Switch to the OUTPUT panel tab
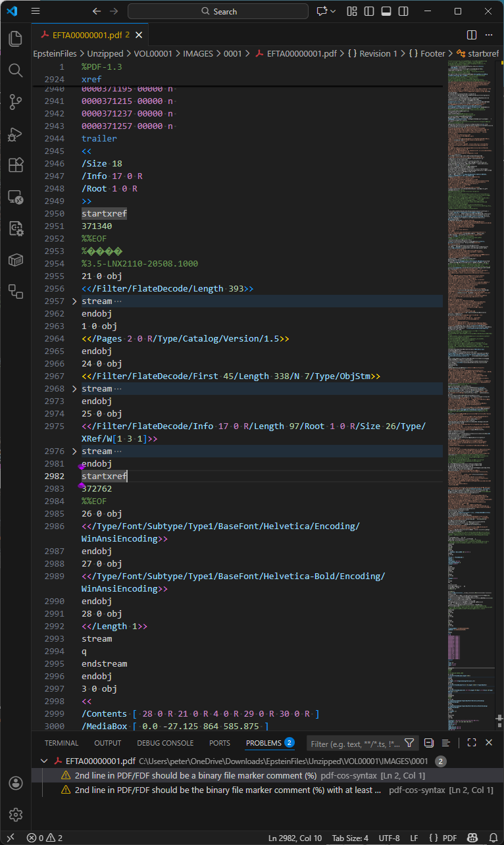This screenshot has height=845, width=504. pos(108,743)
